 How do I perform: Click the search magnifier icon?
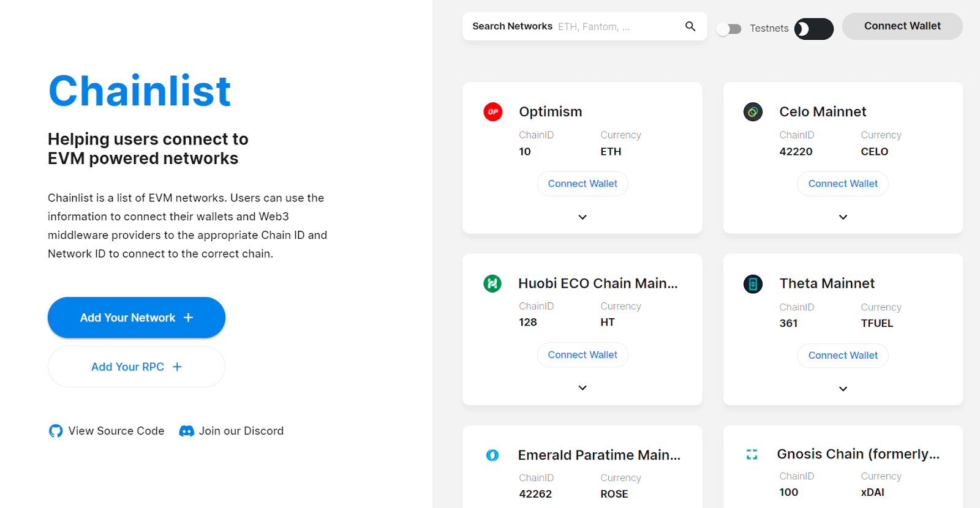[x=690, y=26]
